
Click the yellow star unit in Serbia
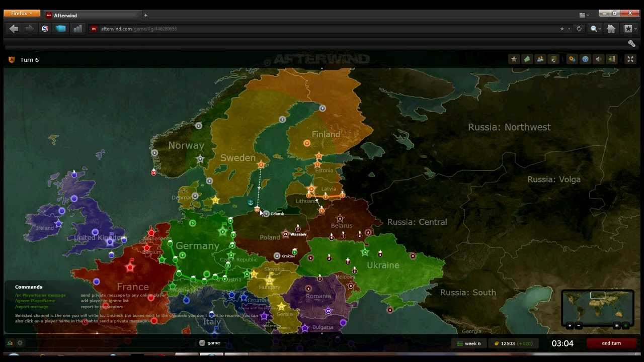click(281, 306)
